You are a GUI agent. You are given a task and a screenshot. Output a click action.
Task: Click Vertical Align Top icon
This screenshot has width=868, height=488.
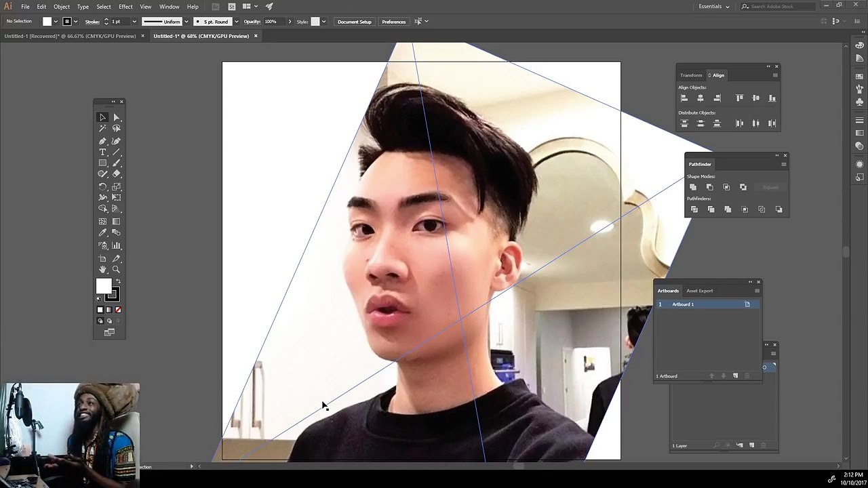pyautogui.click(x=739, y=98)
